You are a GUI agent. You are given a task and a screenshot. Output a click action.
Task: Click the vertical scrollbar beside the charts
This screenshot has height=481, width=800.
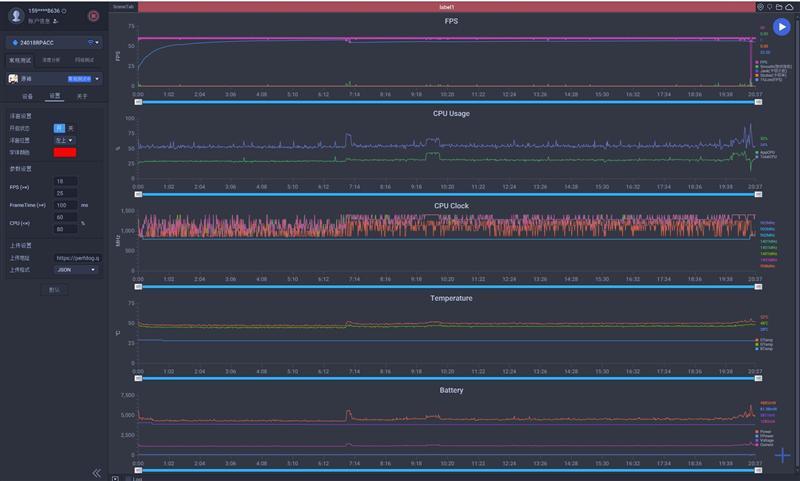coord(797,245)
